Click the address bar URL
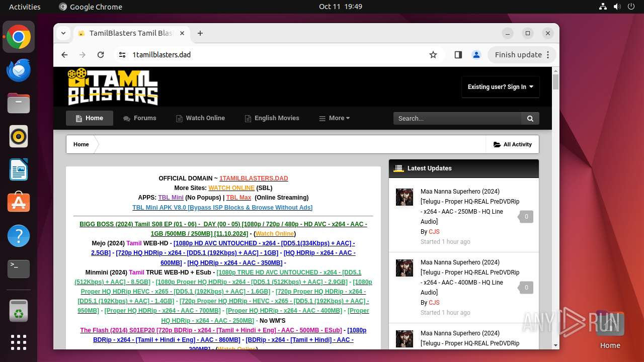 pos(162,55)
